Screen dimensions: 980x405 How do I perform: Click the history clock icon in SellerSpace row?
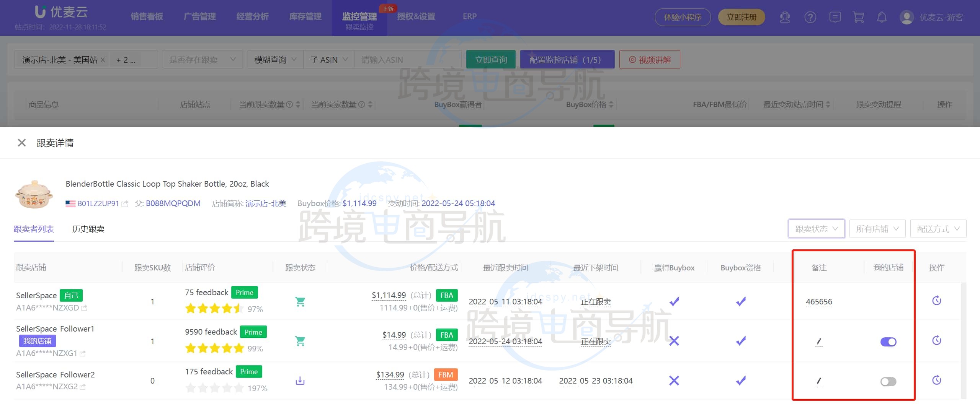(936, 301)
